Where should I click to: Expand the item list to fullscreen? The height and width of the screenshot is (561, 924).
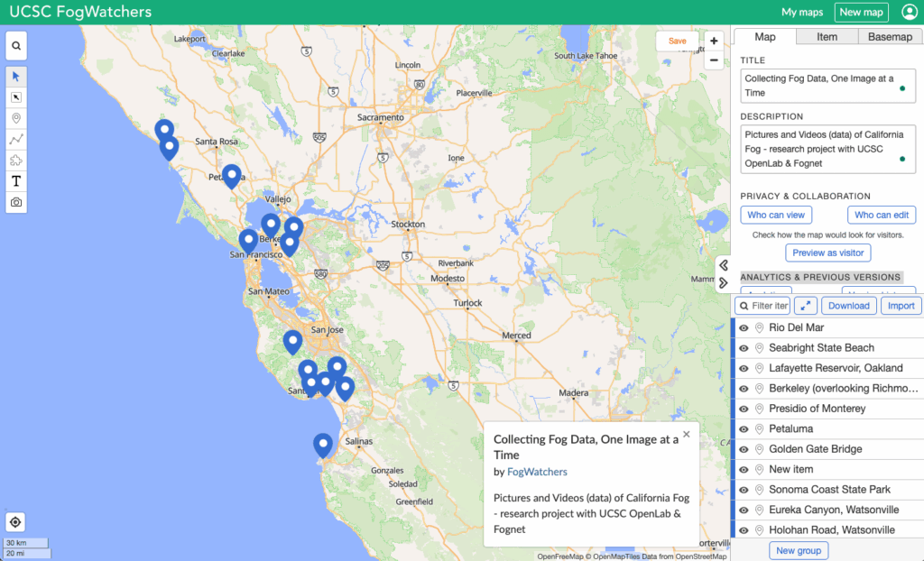805,306
